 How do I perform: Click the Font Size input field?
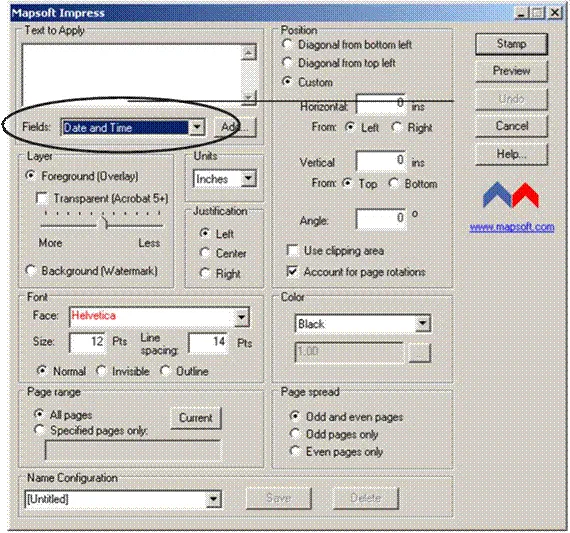[87, 342]
